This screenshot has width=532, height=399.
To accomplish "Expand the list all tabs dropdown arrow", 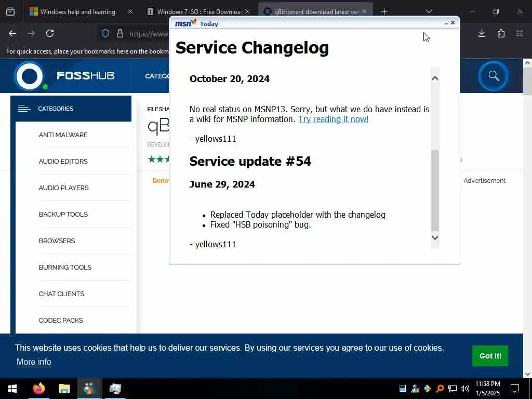I will [x=429, y=11].
